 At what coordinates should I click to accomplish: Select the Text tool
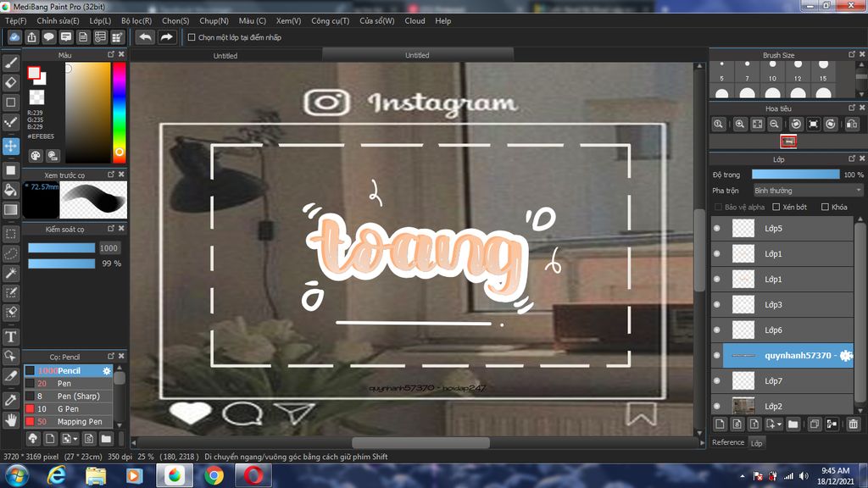(10, 336)
